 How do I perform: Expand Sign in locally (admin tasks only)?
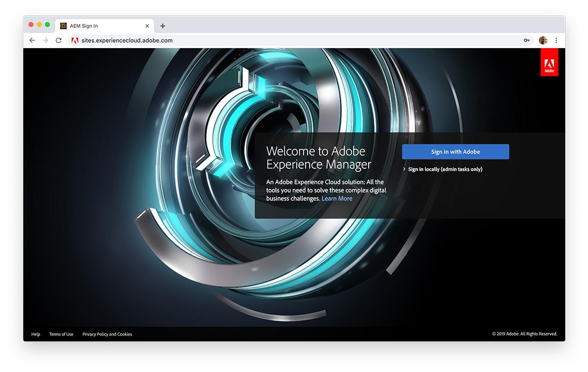443,169
